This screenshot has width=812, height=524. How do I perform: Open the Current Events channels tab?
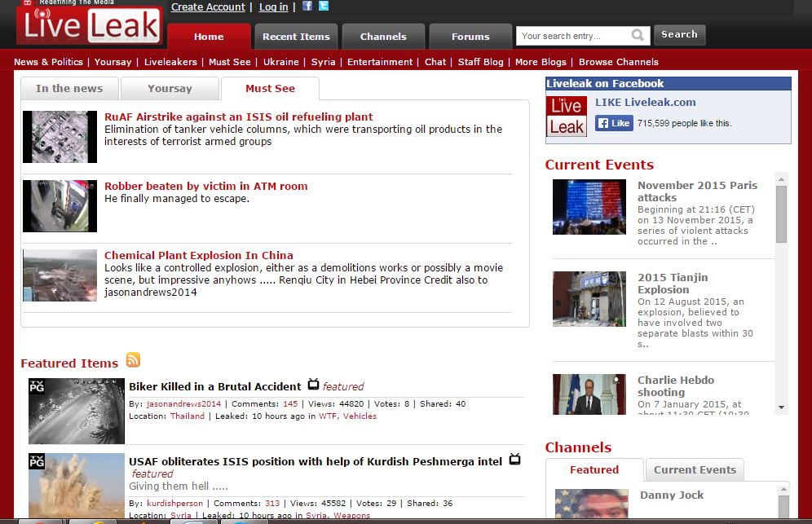click(695, 469)
